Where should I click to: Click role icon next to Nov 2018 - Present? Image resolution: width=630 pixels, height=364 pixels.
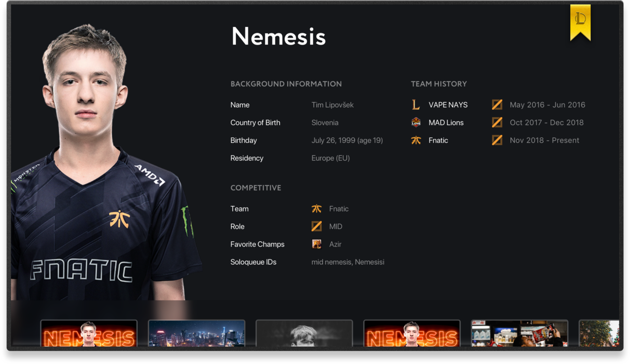(497, 140)
